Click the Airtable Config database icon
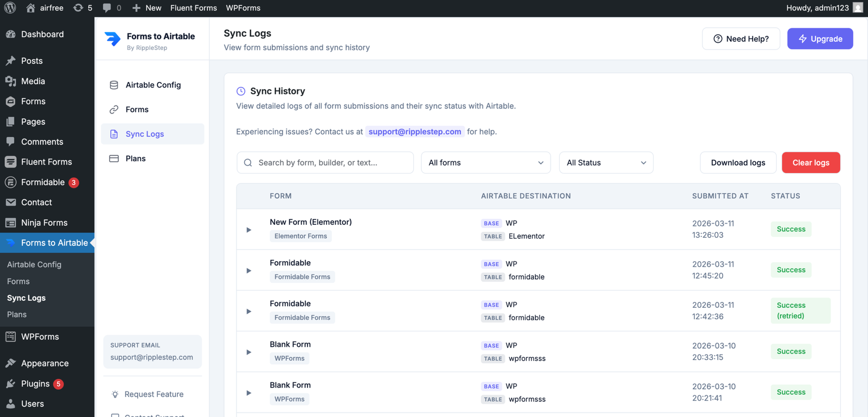The width and height of the screenshot is (868, 417). click(x=114, y=85)
